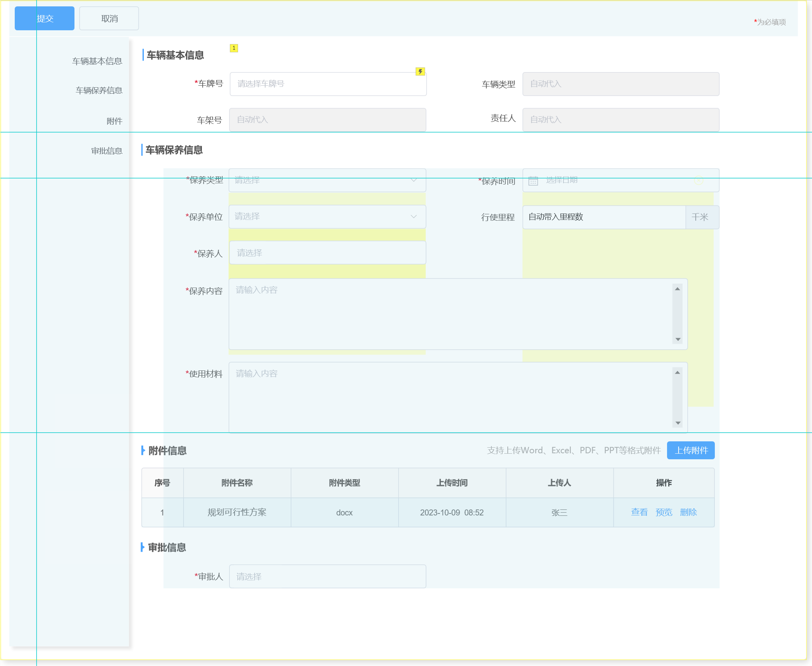Expand the 保养单位 dropdown arrow
Screen dimensions: 812x666
pos(414,217)
